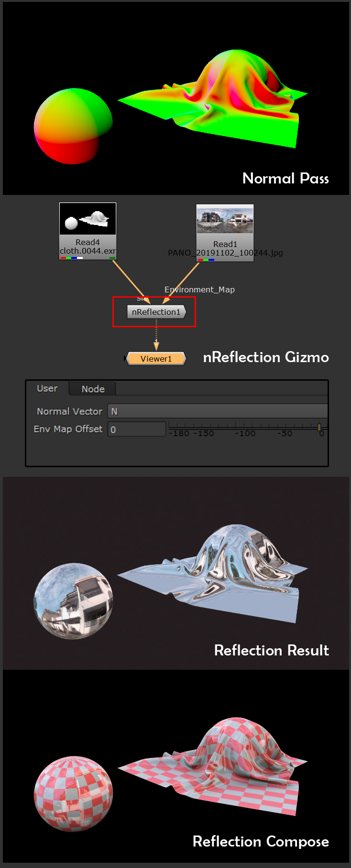Click the sphere in the Normal Pass image

(73, 126)
